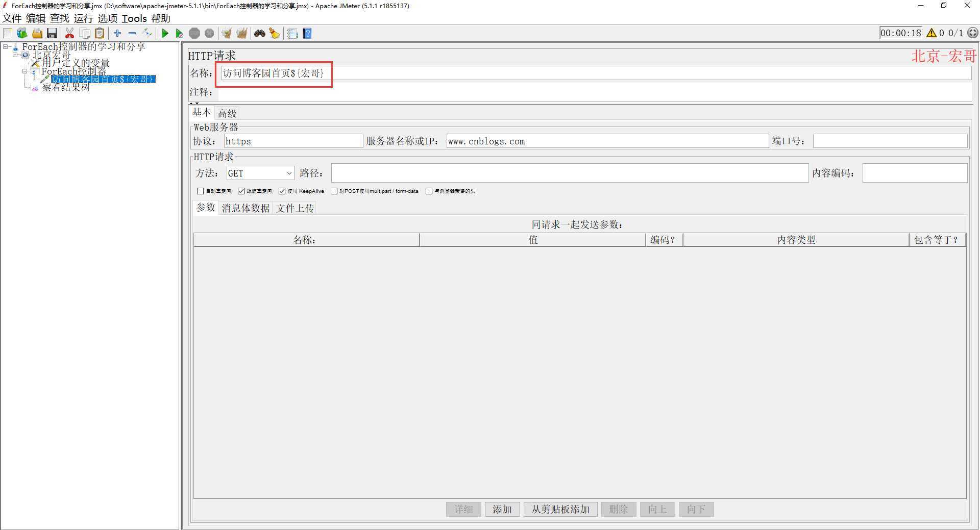Open the Templates toolbar icon
The width and height of the screenshot is (980, 530).
[22, 34]
